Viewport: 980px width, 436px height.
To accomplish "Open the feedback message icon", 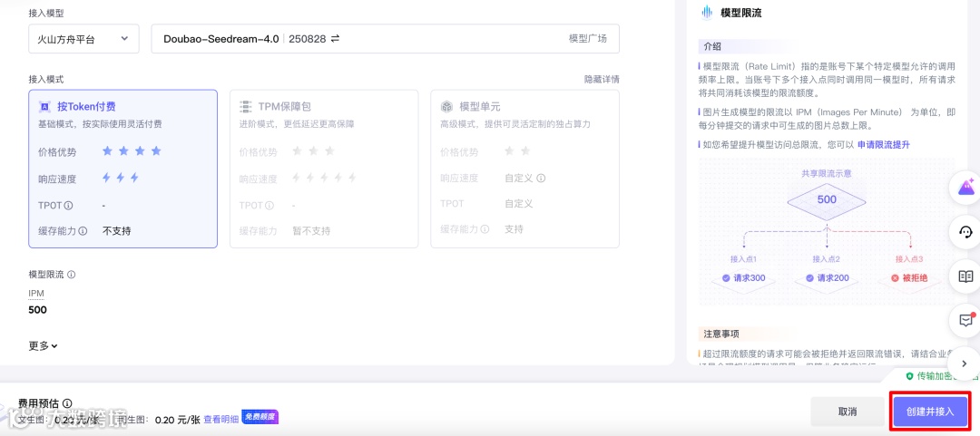I will point(965,319).
